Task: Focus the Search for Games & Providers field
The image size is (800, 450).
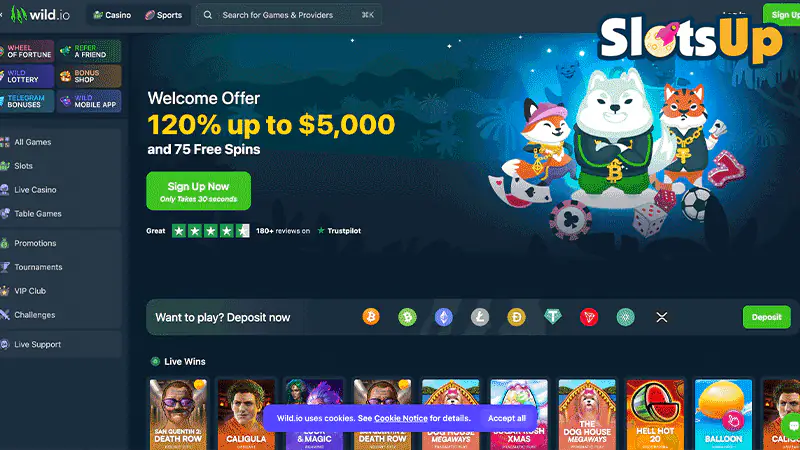Action: point(289,15)
